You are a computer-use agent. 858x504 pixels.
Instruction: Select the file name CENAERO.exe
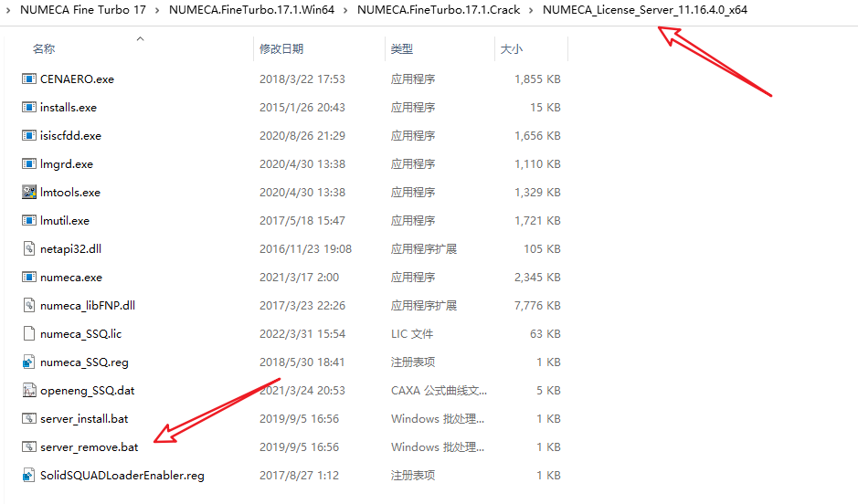[77, 79]
